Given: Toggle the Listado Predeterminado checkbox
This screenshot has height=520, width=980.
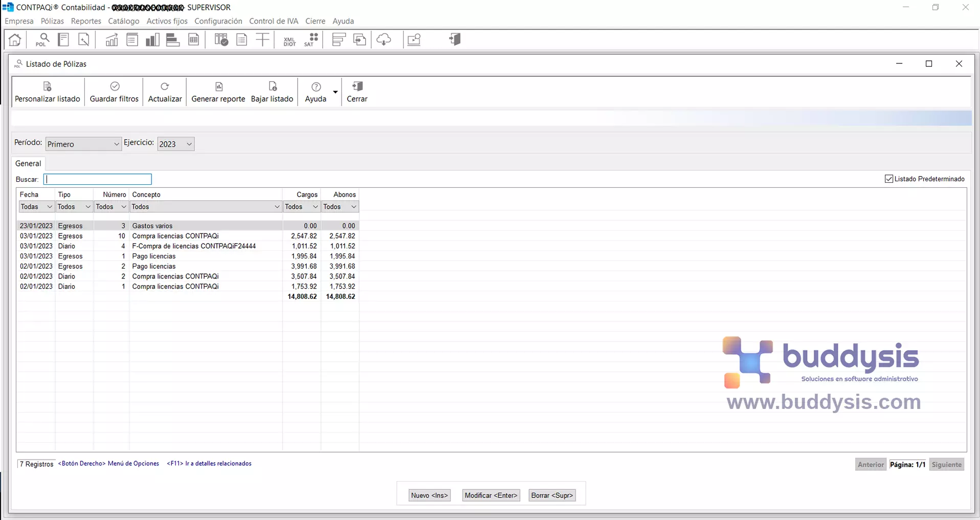Looking at the screenshot, I should (x=889, y=179).
